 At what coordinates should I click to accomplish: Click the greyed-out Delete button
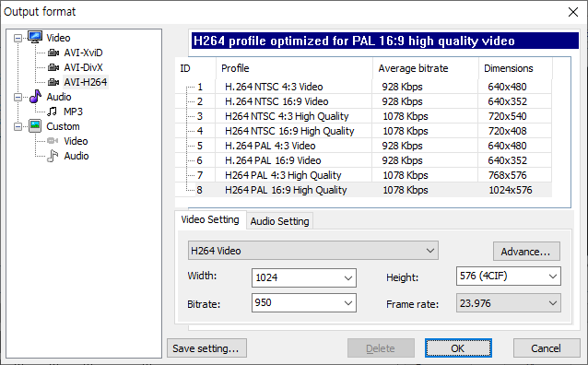point(381,348)
